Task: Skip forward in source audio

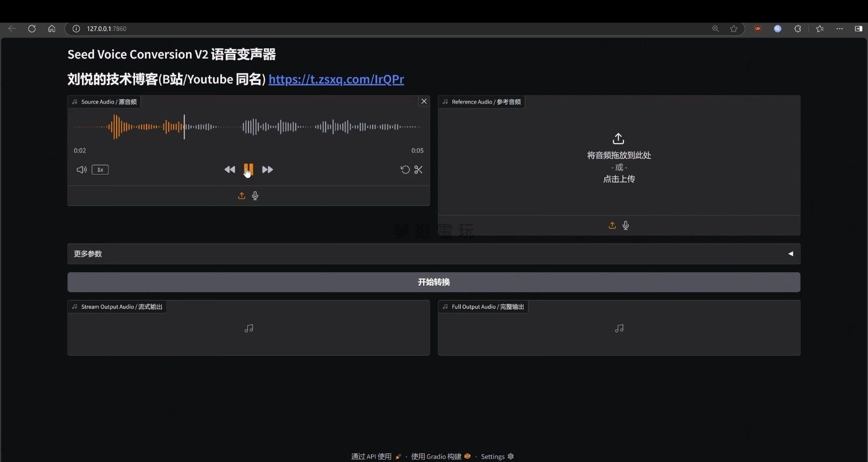Action: tap(267, 170)
